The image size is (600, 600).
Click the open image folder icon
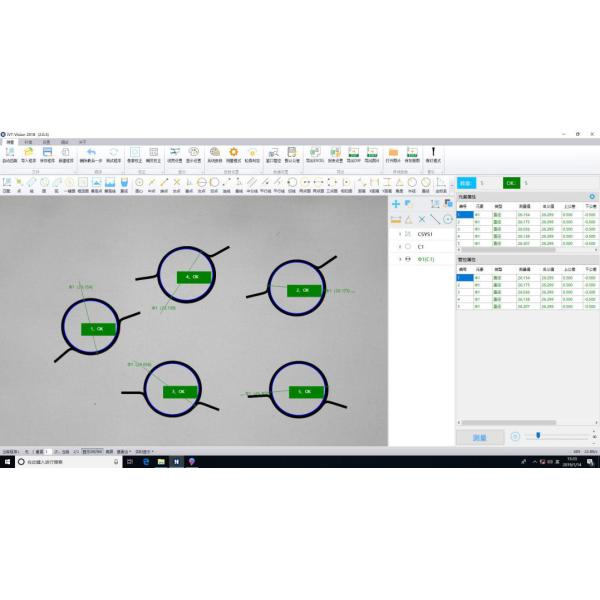pyautogui.click(x=391, y=151)
